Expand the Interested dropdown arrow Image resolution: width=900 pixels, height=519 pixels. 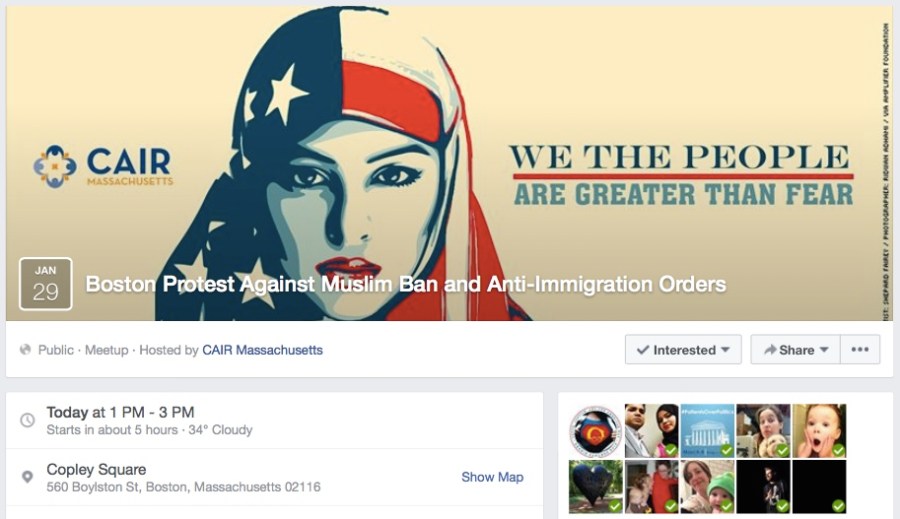[x=726, y=350]
